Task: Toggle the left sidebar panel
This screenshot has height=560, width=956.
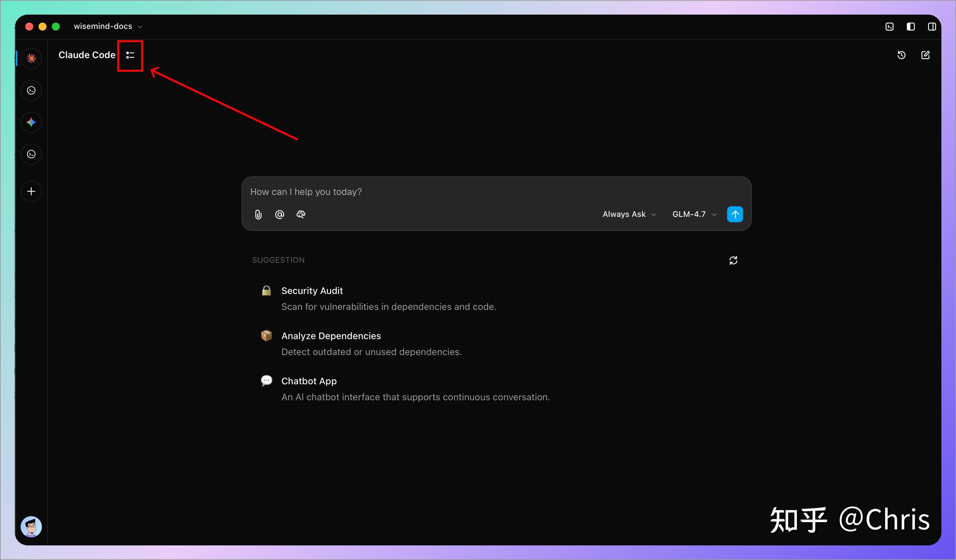Action: click(910, 27)
